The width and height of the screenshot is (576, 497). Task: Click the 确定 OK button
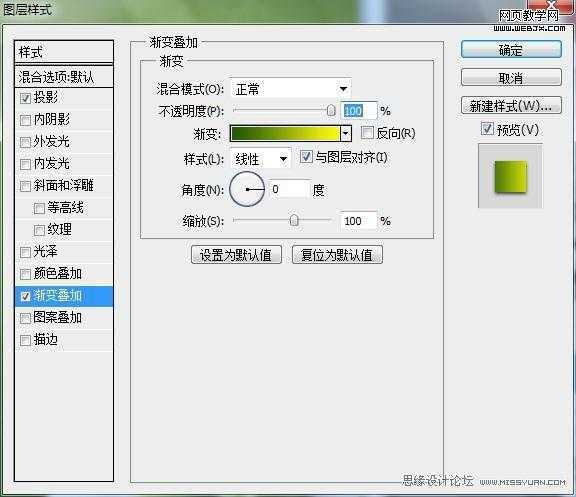pos(511,49)
